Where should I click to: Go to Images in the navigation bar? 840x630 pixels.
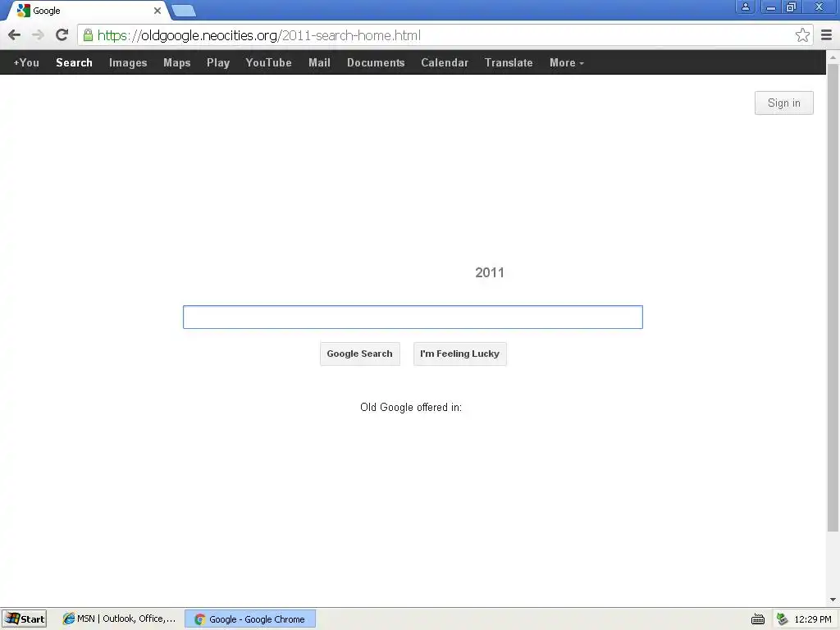point(128,62)
